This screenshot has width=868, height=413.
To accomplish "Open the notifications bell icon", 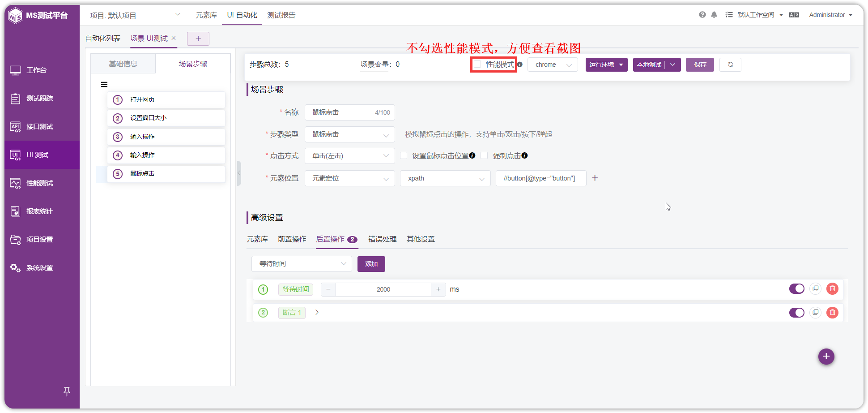I will point(714,15).
